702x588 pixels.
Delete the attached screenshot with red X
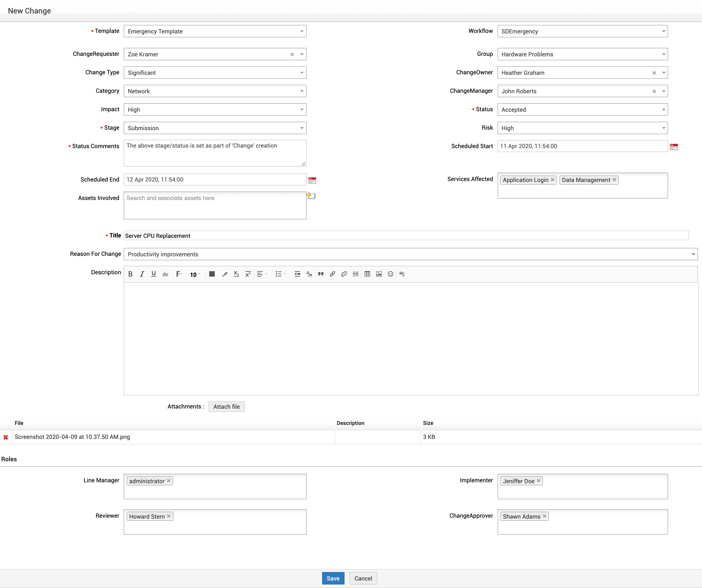click(6, 437)
